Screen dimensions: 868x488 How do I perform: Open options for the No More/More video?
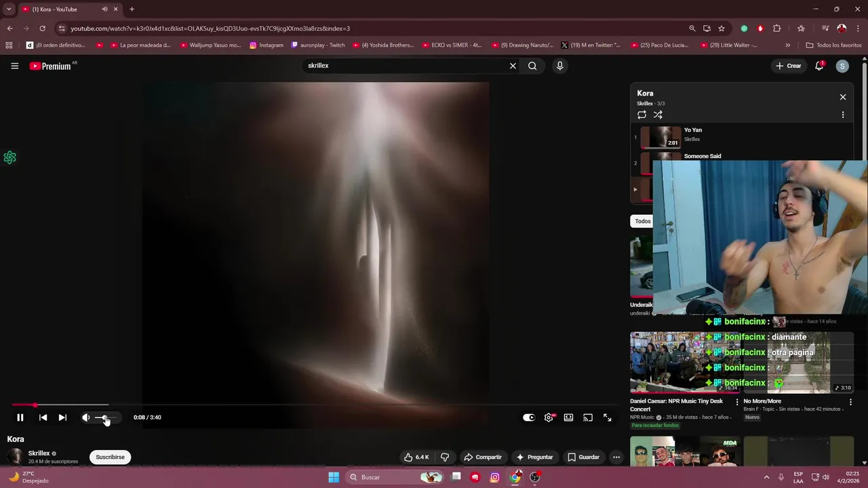[x=850, y=402]
